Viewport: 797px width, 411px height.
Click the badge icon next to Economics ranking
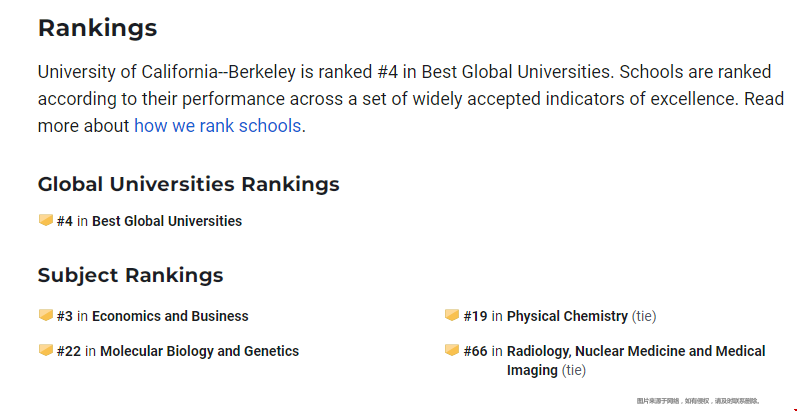pos(45,315)
